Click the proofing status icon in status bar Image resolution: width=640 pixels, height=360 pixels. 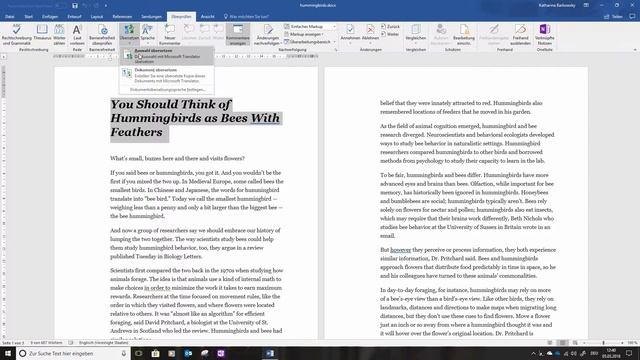pos(71,343)
